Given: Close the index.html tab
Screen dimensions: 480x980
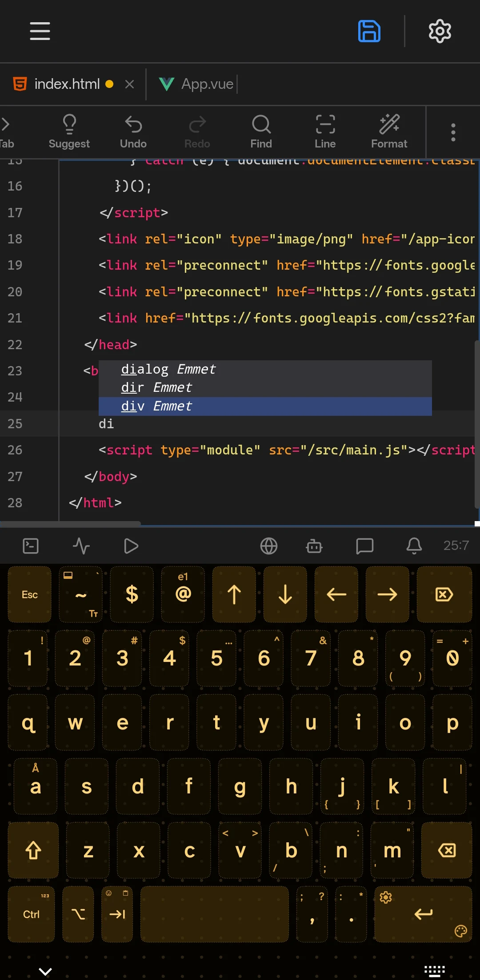Looking at the screenshot, I should pyautogui.click(x=130, y=84).
